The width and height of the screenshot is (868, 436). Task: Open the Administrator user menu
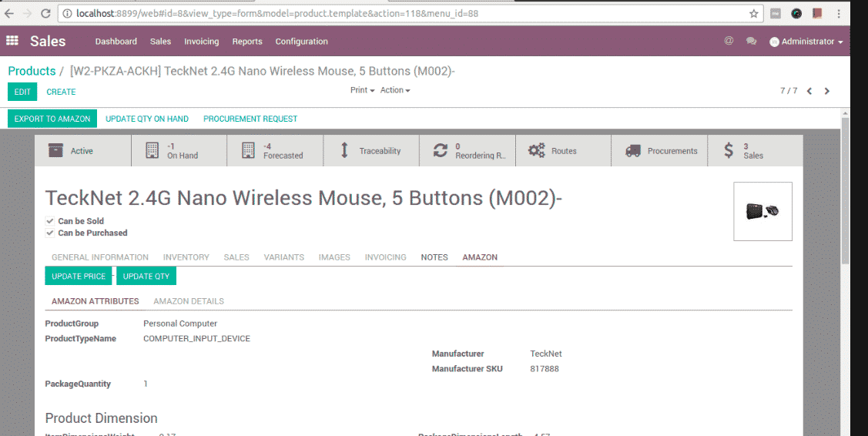point(806,42)
